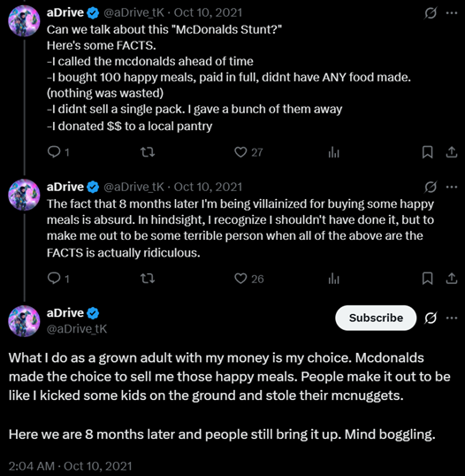Screen dimensions: 465x476
Task: Reply to the "villainized" second tweet
Action: [58, 278]
